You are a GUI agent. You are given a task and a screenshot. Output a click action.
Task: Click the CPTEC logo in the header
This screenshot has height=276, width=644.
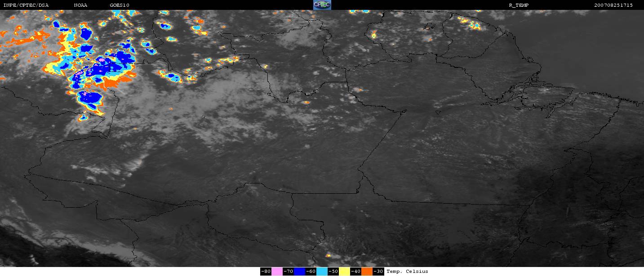tap(322, 5)
